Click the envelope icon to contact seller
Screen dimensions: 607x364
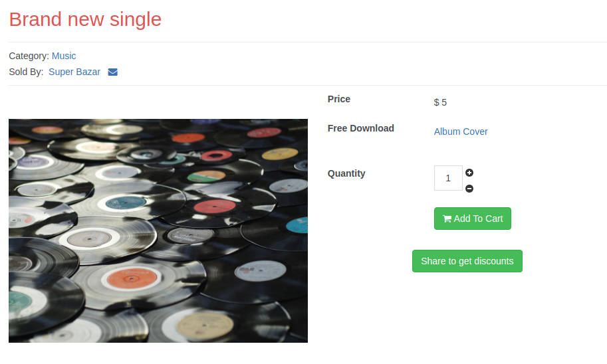(x=113, y=72)
